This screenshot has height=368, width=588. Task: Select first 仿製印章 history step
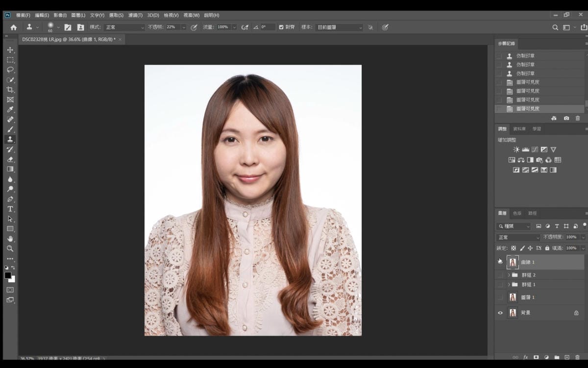click(x=525, y=56)
